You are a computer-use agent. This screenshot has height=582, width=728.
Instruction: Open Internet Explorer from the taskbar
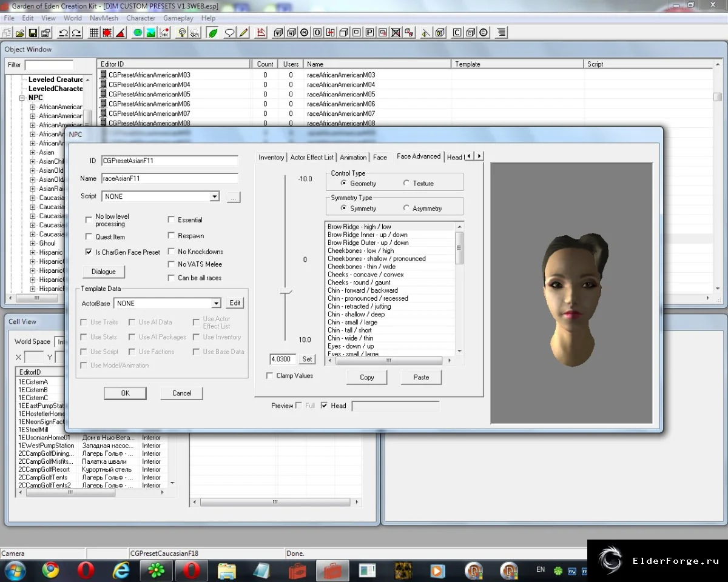pos(121,570)
